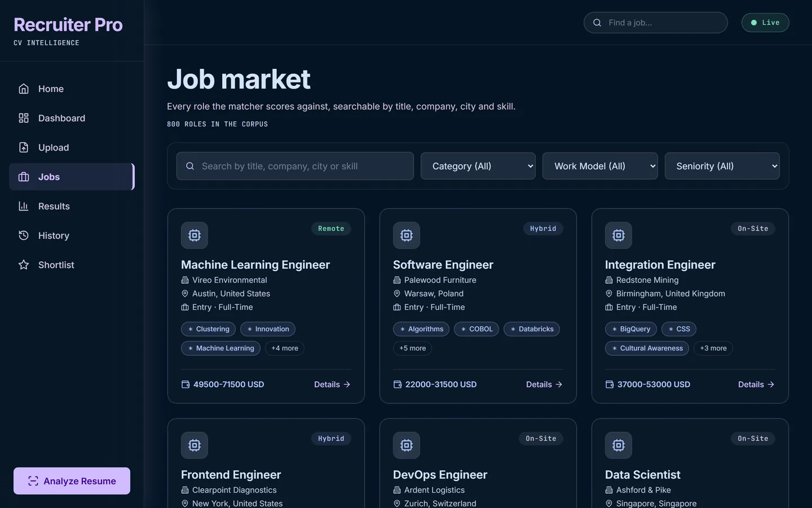Click the Analyze Resume button
Viewport: 812px width, 508px height.
[72, 481]
